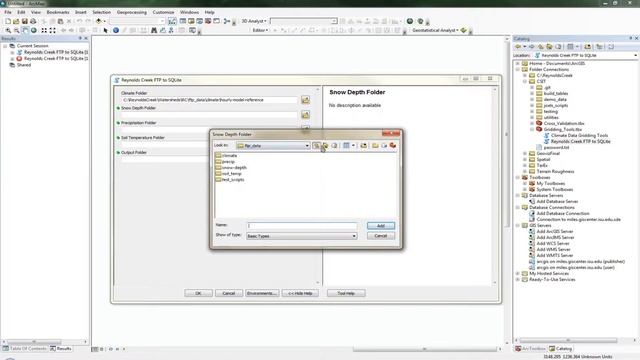640x360 pixels.
Task: Click the Print icon in toolbar
Action: coord(33,21)
